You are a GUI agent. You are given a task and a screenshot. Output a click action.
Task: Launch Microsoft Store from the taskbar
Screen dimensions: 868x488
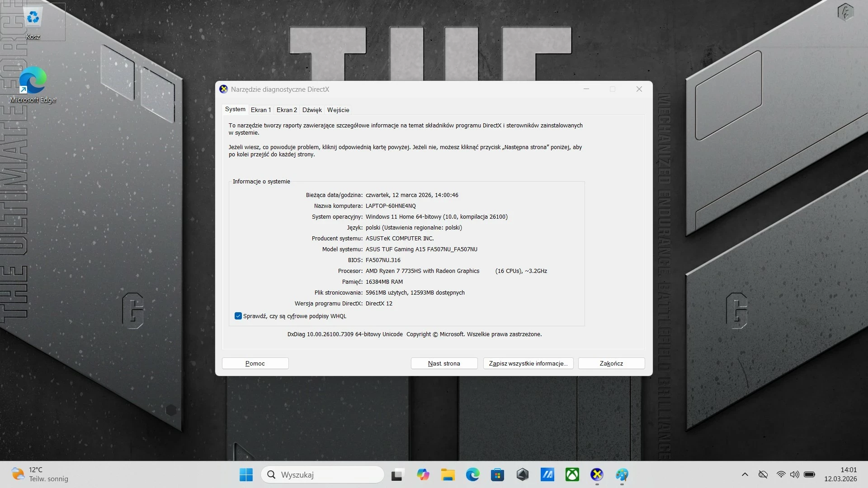498,475
